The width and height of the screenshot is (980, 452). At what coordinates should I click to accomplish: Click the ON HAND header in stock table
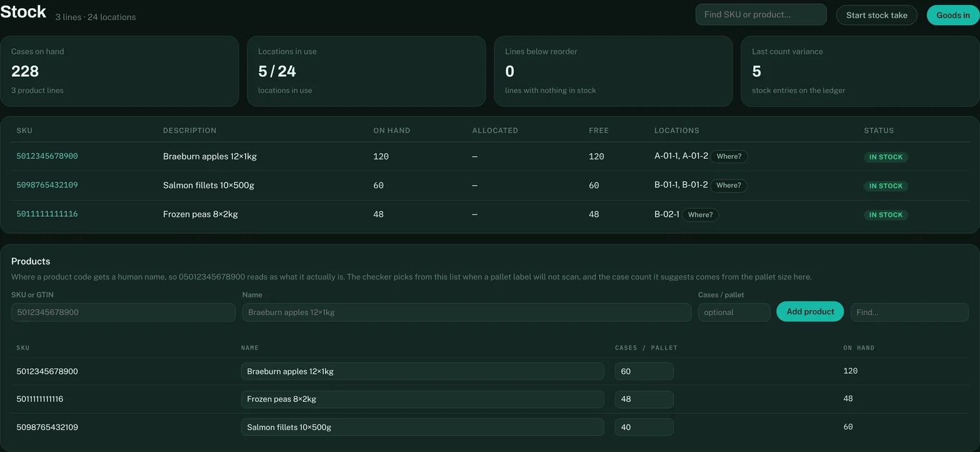point(392,131)
